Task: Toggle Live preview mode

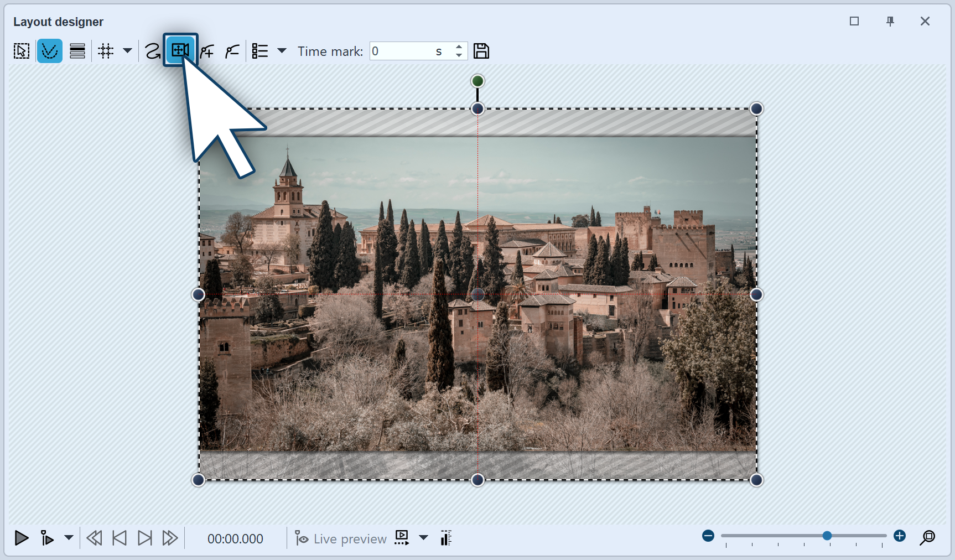Action: 340,538
